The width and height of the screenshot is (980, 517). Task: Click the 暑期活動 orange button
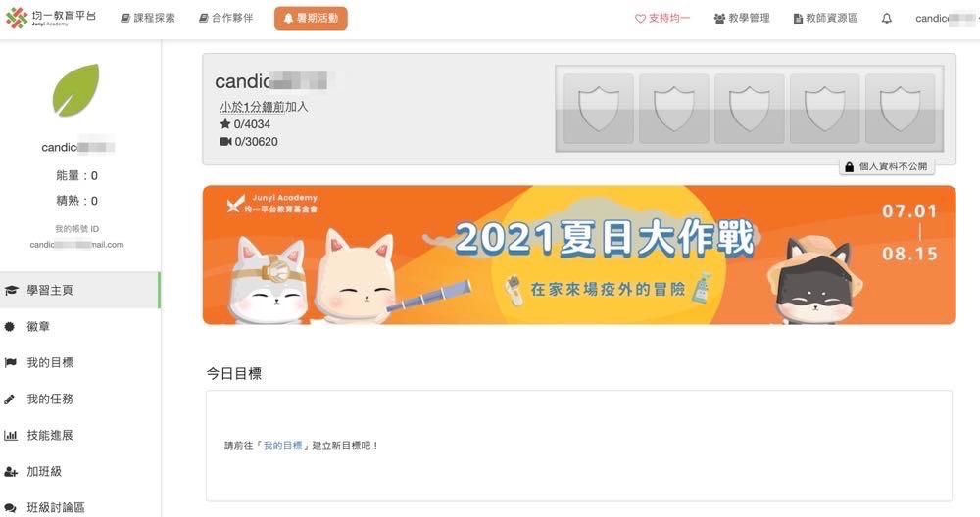(x=311, y=18)
